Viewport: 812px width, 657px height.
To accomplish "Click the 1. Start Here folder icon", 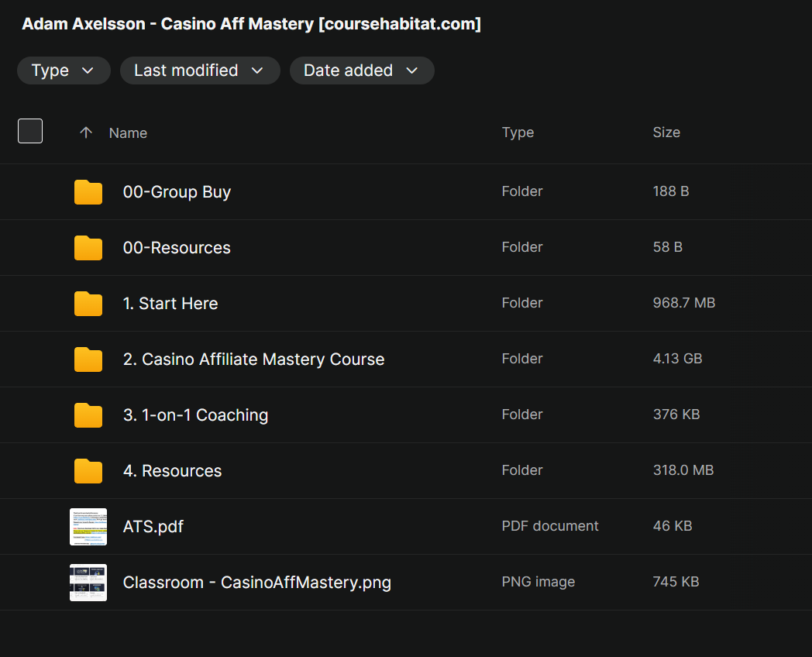I will click(x=88, y=304).
